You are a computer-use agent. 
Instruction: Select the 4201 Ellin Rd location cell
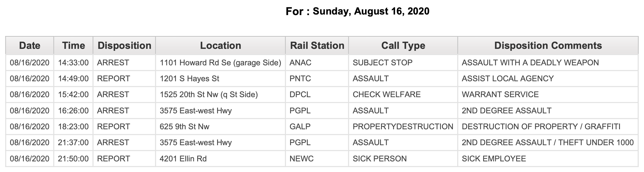(220, 159)
